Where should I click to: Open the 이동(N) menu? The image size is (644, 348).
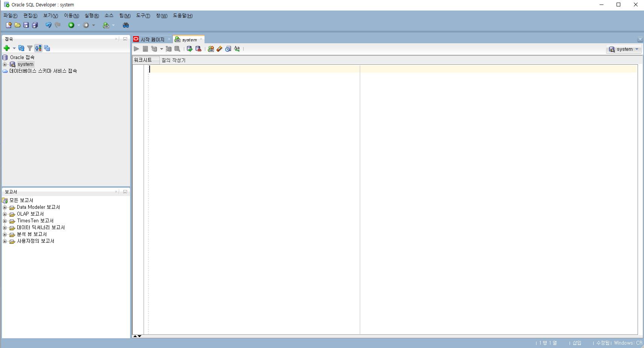click(x=71, y=15)
